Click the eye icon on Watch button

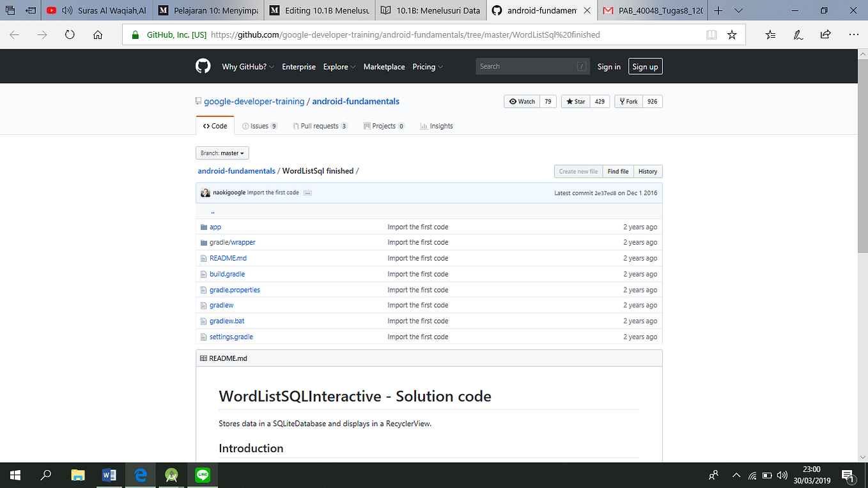click(x=513, y=101)
